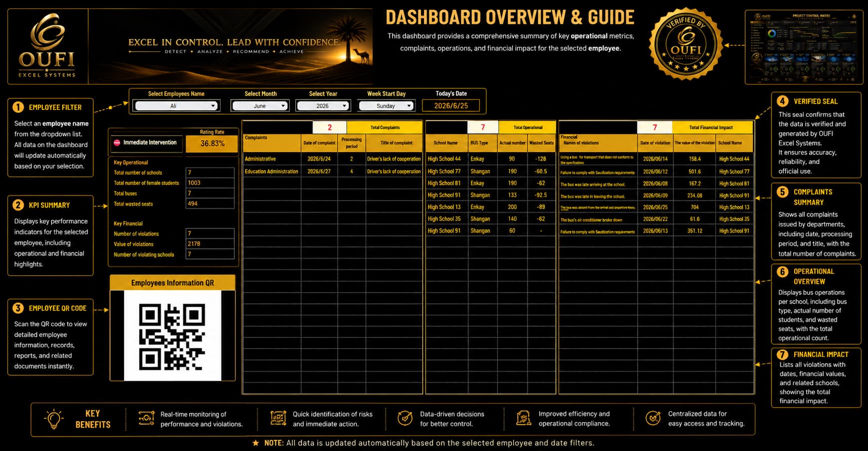The height and width of the screenshot is (451, 868).
Task: Click actual number cell 133
Action: [x=512, y=195]
